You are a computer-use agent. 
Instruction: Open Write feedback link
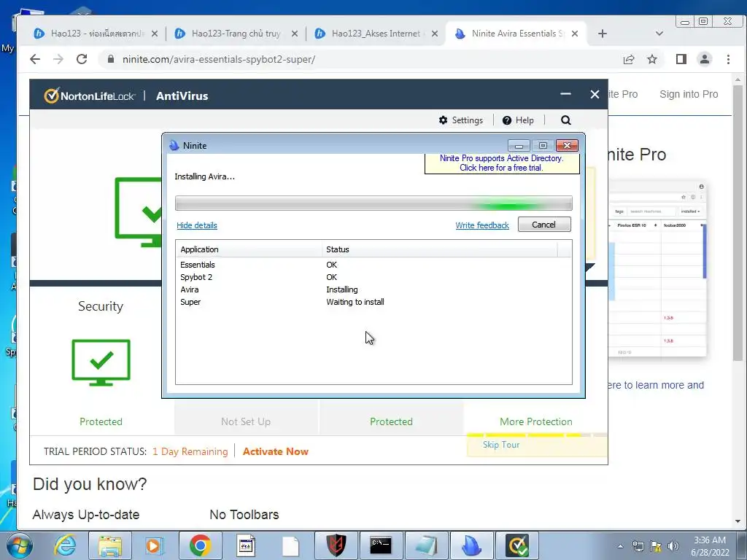click(x=482, y=225)
